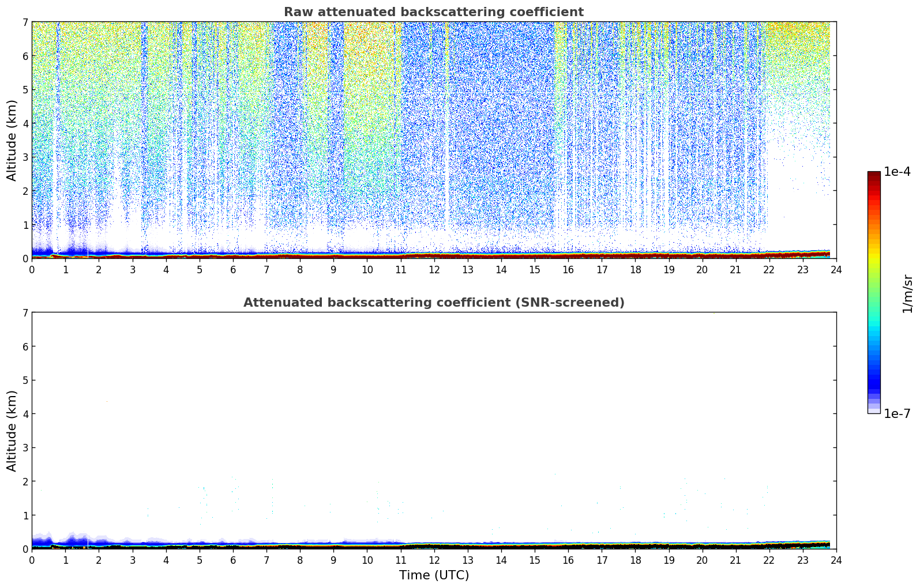Click the vertical colorbar scale
This screenshot has height=588, width=920.
(x=874, y=292)
